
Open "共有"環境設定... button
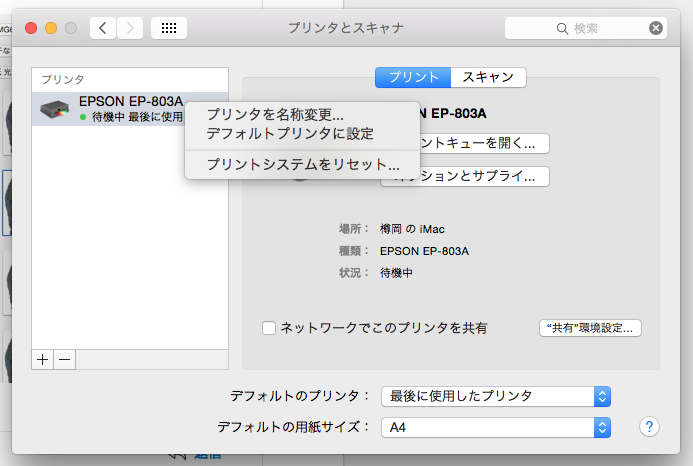click(x=590, y=328)
